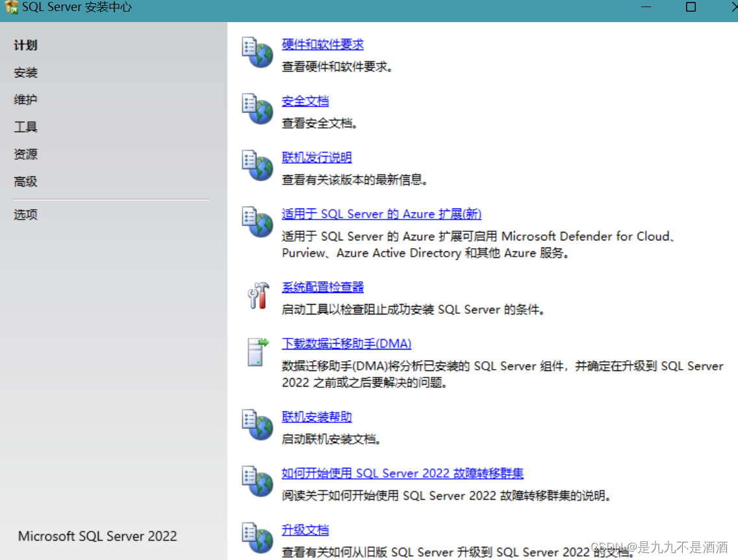Click the document-globe icon beside 联机发行说明
The width and height of the screenshot is (738, 560).
pyautogui.click(x=257, y=165)
